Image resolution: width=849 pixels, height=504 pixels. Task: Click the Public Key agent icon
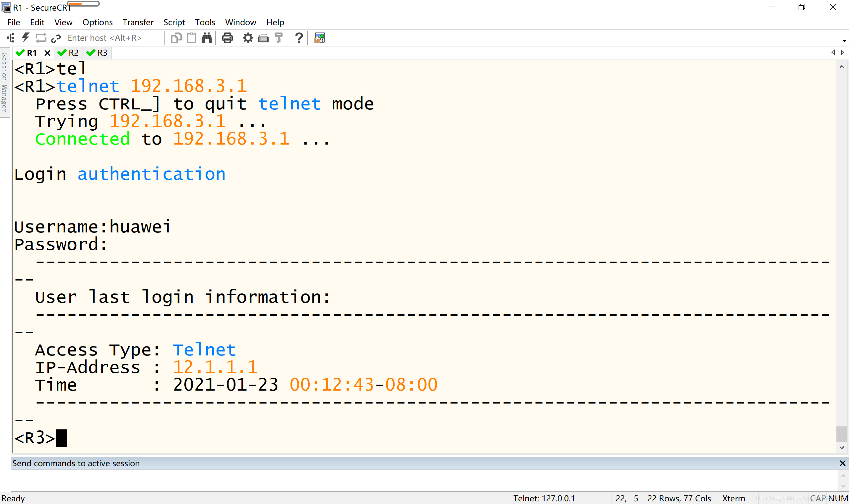point(279,38)
